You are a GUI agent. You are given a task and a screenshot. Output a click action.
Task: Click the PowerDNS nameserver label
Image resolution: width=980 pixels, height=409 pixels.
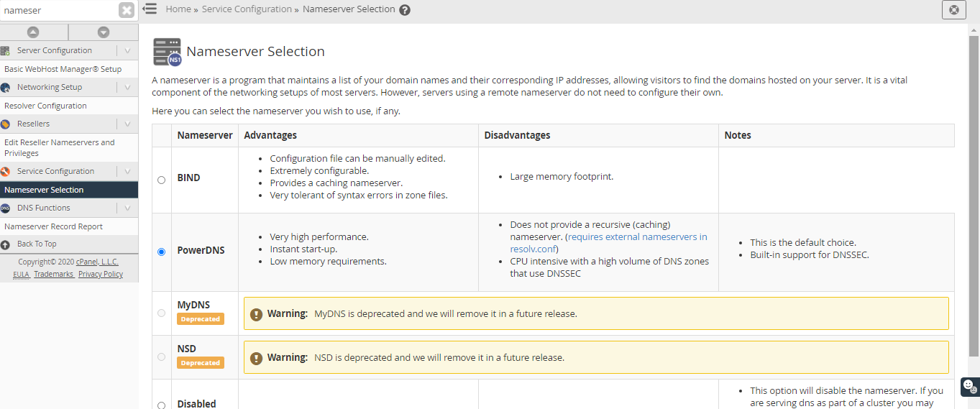click(x=201, y=251)
